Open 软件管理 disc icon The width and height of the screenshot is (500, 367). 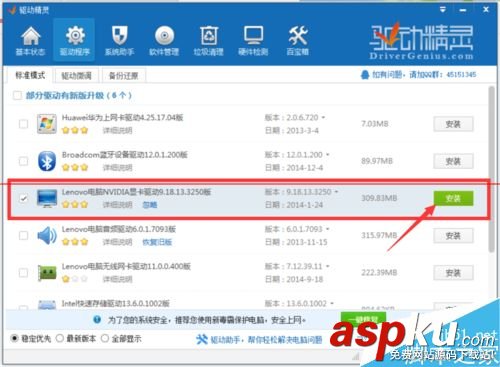click(164, 36)
